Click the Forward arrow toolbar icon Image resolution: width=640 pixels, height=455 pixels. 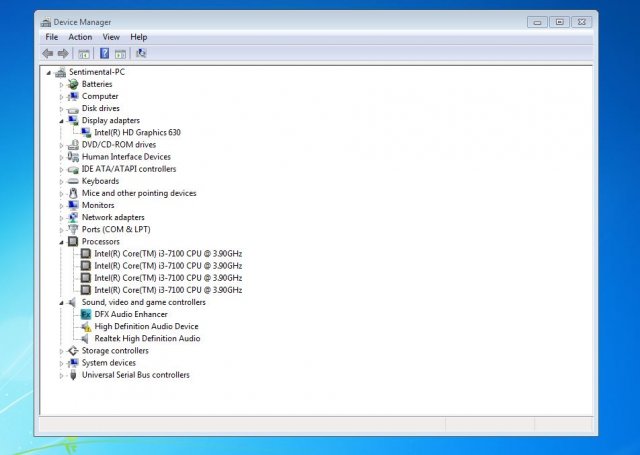[x=63, y=53]
